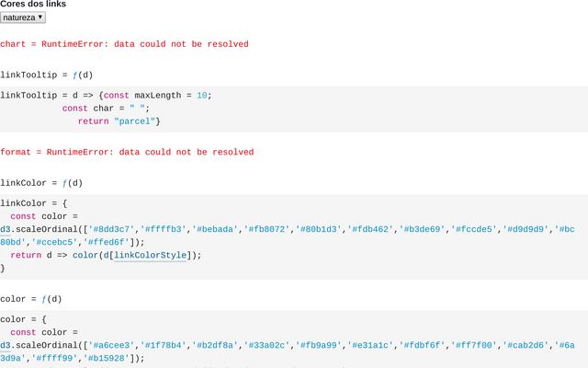This screenshot has width=588, height=368.
Task: Click the "parcel" return string
Action: (134, 121)
